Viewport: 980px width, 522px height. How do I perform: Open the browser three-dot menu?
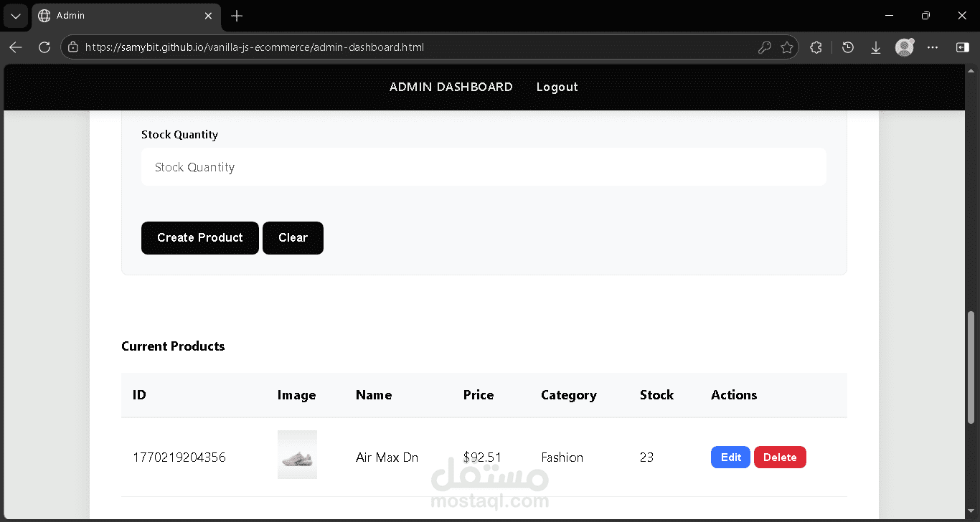[x=933, y=47]
